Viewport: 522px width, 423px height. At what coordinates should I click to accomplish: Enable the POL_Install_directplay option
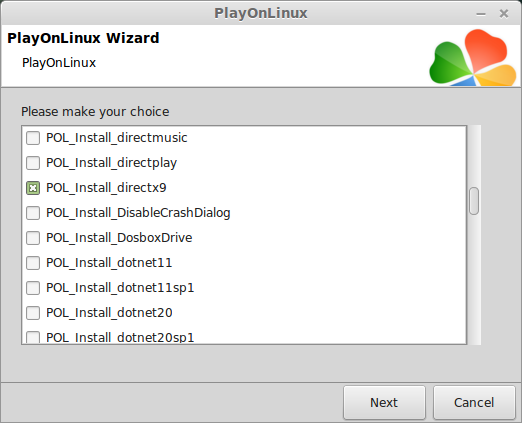pos(33,163)
